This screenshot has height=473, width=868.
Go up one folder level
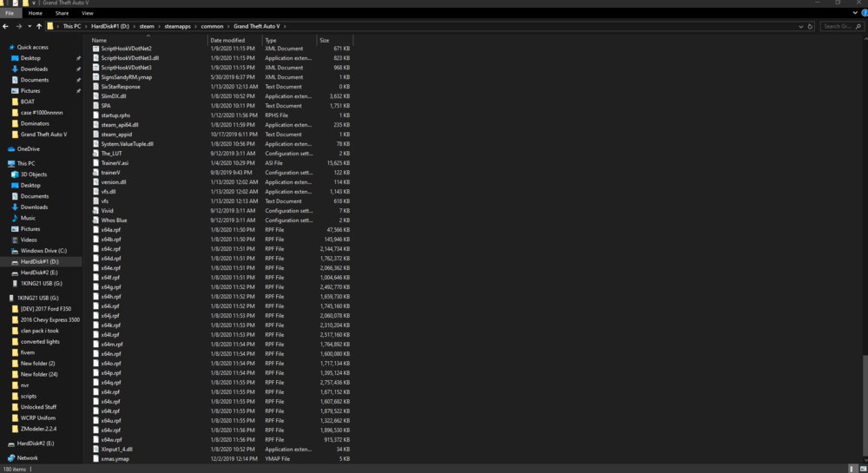point(39,26)
